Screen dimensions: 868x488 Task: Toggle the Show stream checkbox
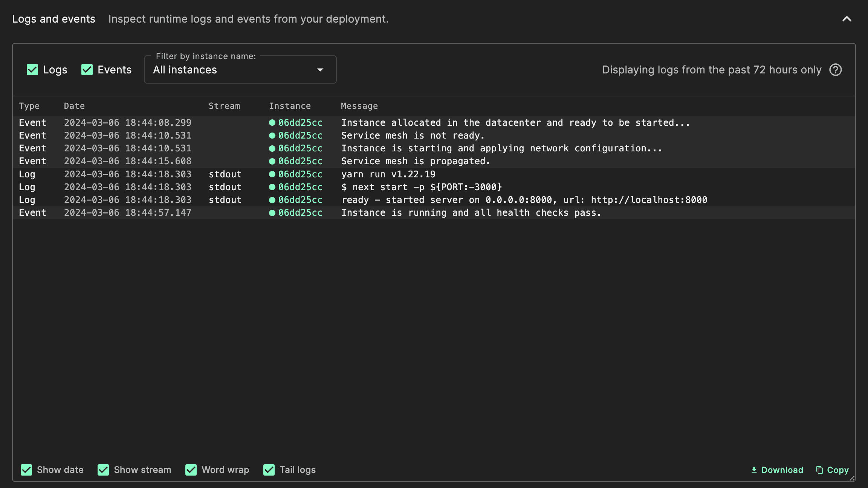pos(103,470)
